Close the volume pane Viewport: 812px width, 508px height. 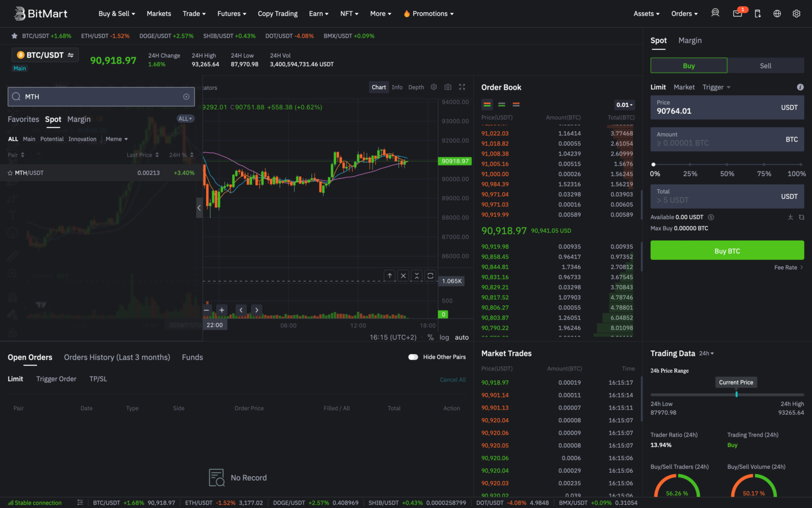tap(403, 276)
